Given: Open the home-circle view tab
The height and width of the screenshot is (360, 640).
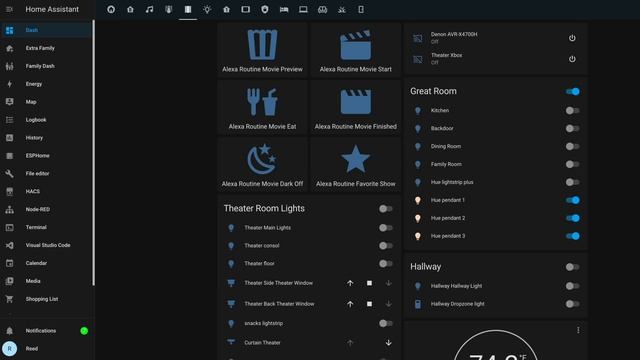Looking at the screenshot, I should [x=111, y=9].
